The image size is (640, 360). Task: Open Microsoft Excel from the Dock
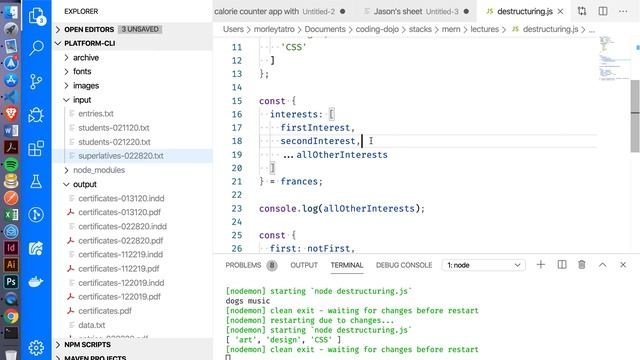tap(11, 215)
